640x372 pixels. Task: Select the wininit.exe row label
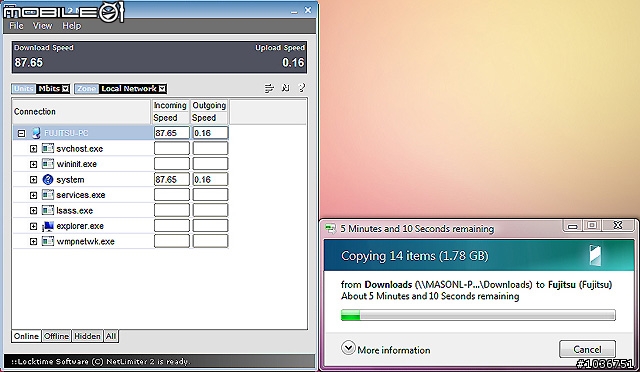click(76, 164)
